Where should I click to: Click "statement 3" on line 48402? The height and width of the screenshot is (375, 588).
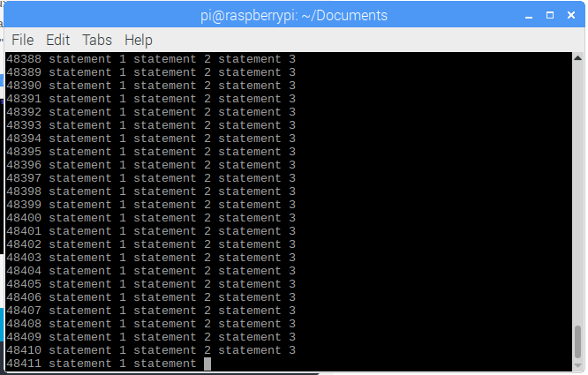pos(257,244)
